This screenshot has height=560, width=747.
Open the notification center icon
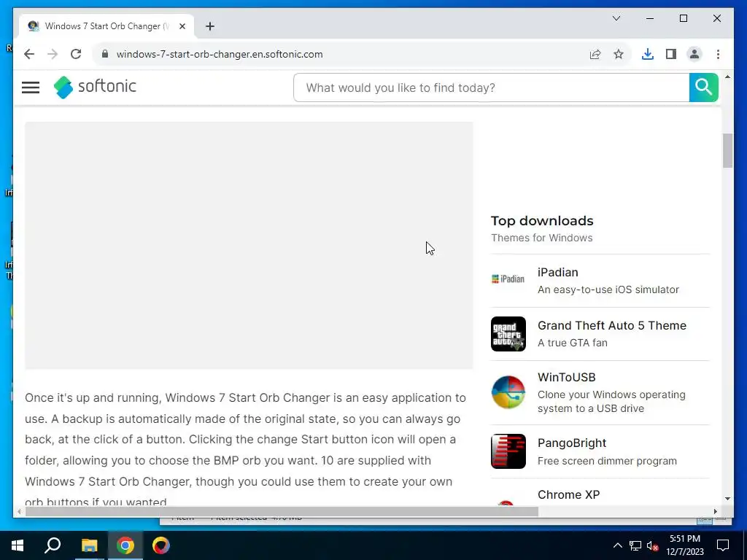pyautogui.click(x=723, y=545)
